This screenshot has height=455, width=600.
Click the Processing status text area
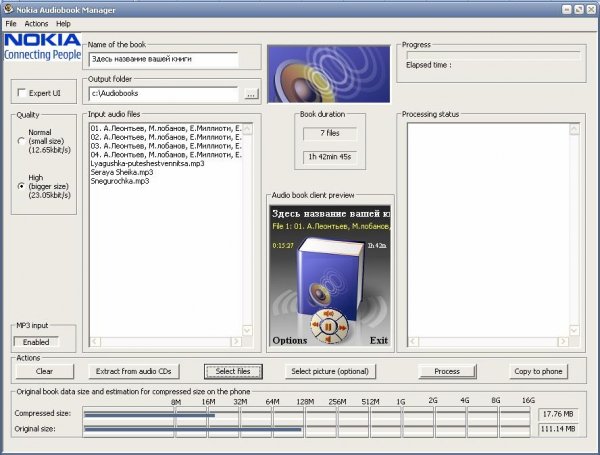488,230
